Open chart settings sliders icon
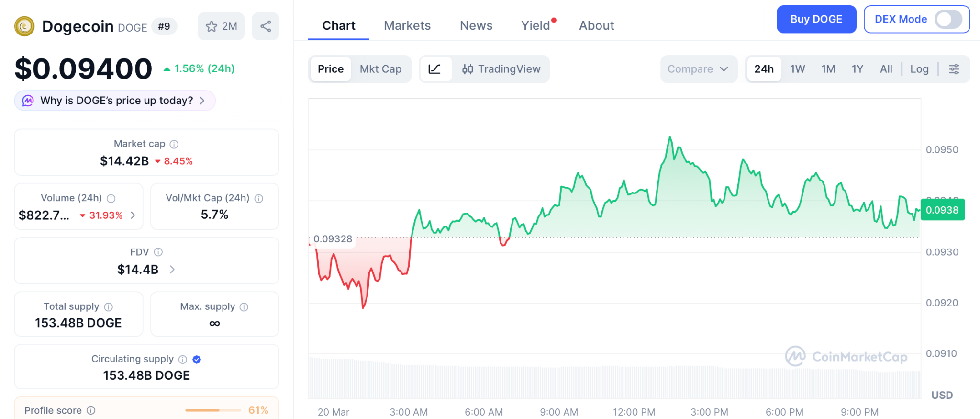 click(954, 69)
